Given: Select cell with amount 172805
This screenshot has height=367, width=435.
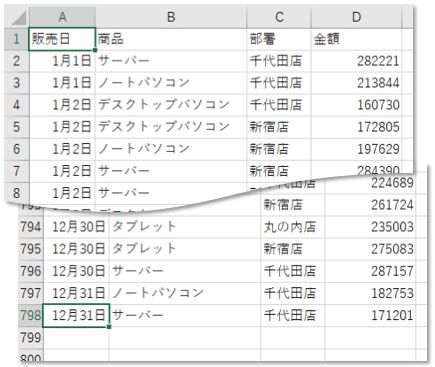Looking at the screenshot, I should (356, 127).
